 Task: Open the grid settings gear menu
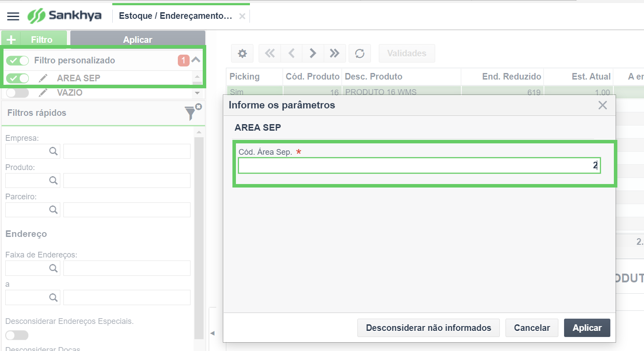tap(242, 53)
